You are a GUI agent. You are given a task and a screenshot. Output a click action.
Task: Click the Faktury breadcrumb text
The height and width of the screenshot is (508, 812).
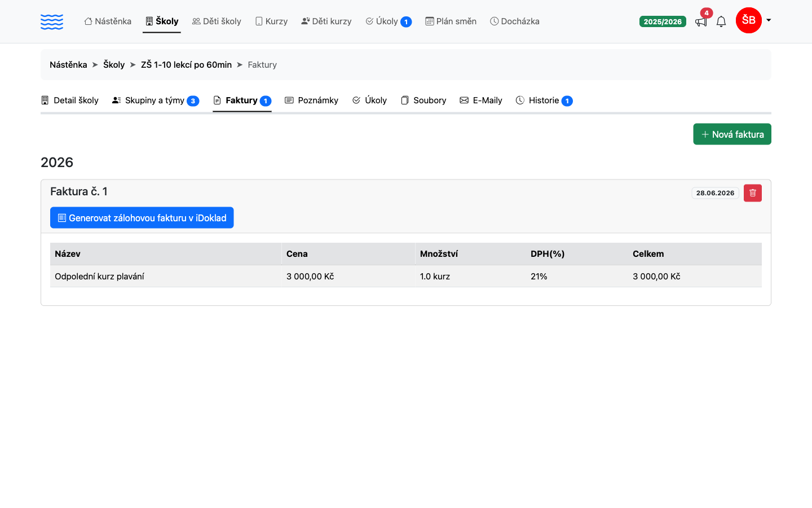click(x=262, y=65)
